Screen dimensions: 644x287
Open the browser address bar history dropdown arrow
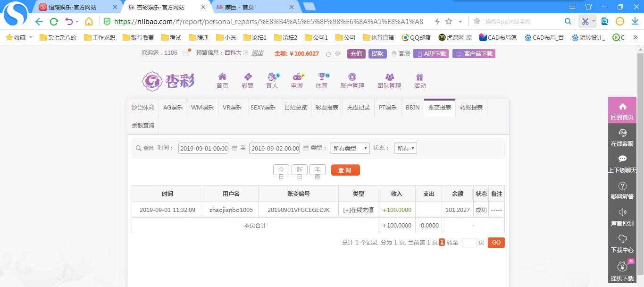(x=460, y=22)
